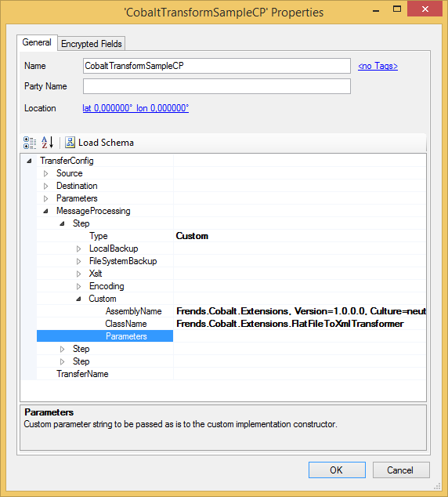448x497 pixels.
Task: Select the highlighted Parameters property
Action: pyautogui.click(x=105, y=336)
